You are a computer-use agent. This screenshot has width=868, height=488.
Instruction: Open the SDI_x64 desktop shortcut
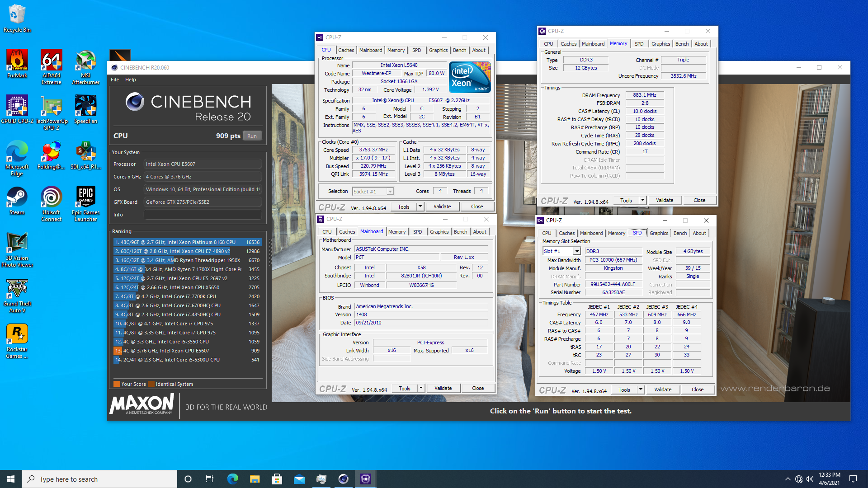(x=85, y=155)
